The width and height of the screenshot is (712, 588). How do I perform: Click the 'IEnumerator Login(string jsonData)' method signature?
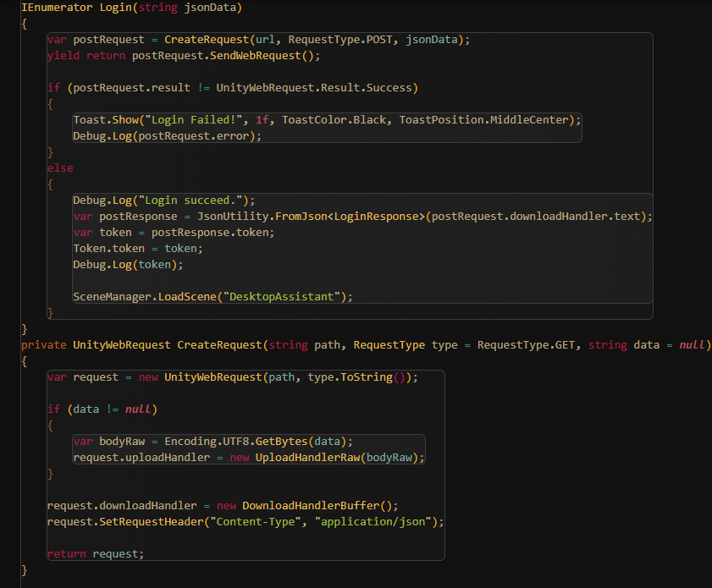[x=132, y=8]
